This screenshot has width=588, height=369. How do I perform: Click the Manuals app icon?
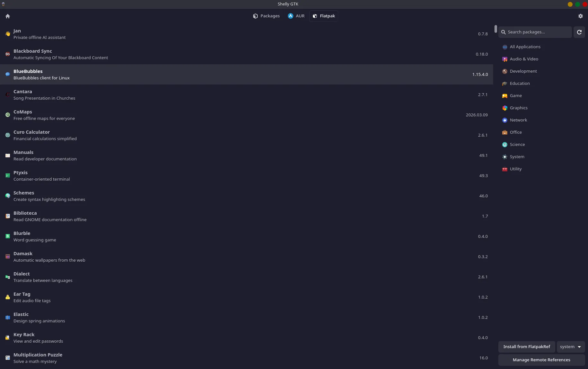click(x=8, y=155)
